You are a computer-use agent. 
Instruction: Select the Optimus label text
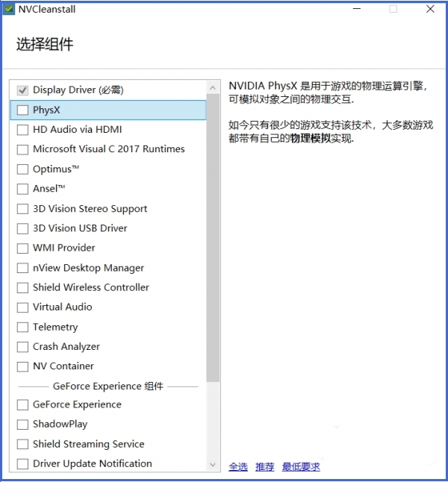coord(56,169)
